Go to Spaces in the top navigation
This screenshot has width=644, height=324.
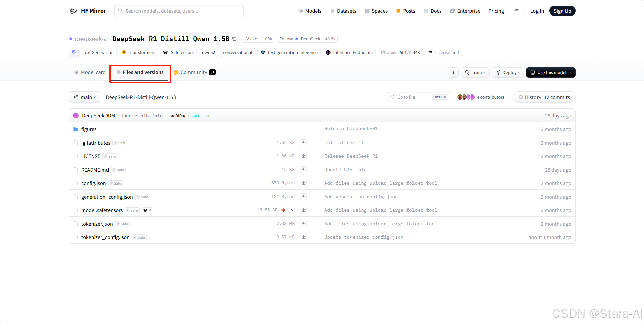click(376, 11)
